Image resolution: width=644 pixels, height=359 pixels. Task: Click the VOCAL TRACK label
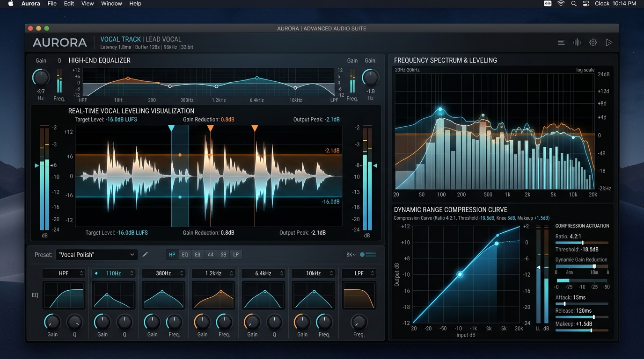pyautogui.click(x=120, y=39)
